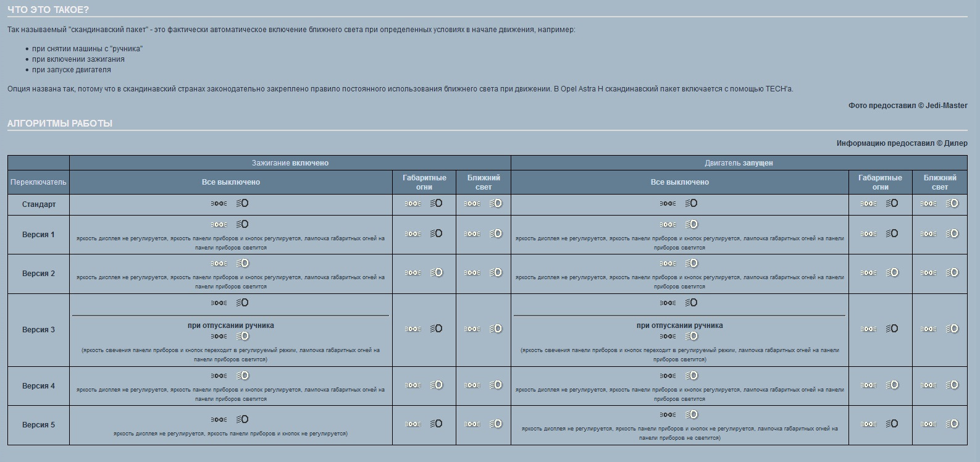Версия 5, ignition Все выключено: parking lights icon
Screen dimensions: 980x462
click(219, 419)
